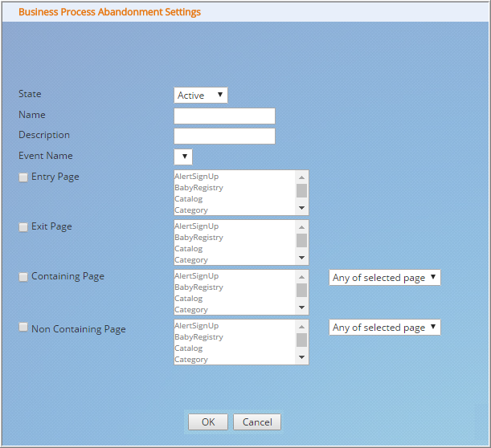Screen dimensions: 491x448
Task: Select Category in the Non Containing Page list
Action: click(x=191, y=360)
